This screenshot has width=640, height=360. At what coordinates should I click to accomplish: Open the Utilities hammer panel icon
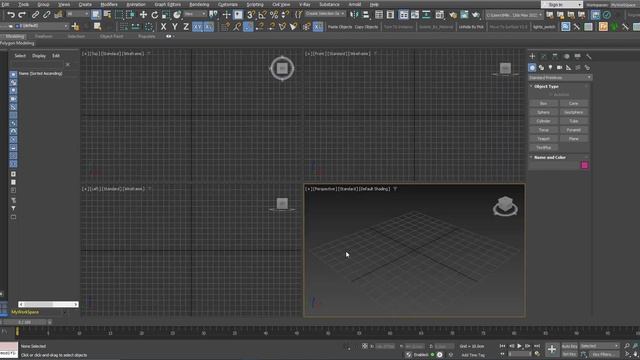point(589,56)
